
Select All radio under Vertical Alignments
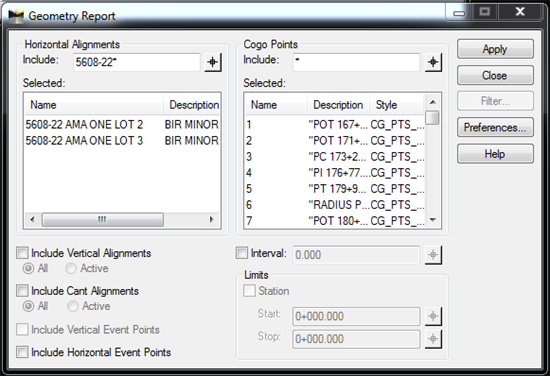(28, 268)
